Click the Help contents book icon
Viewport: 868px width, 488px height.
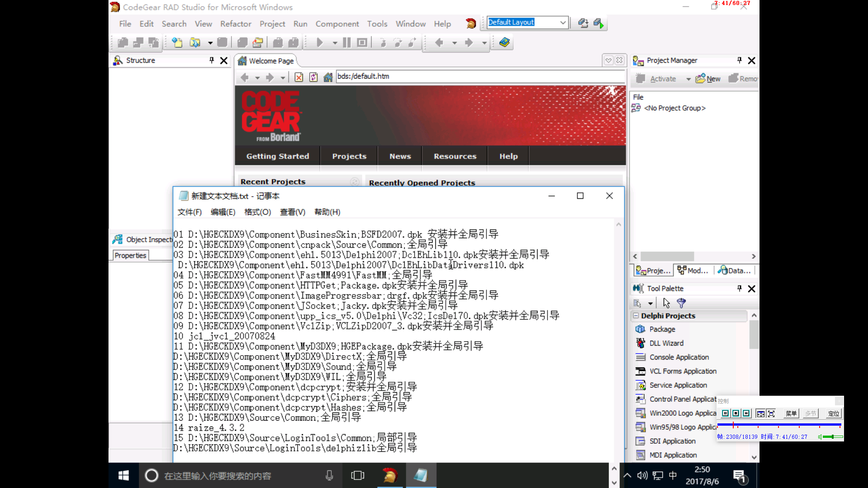pyautogui.click(x=505, y=42)
